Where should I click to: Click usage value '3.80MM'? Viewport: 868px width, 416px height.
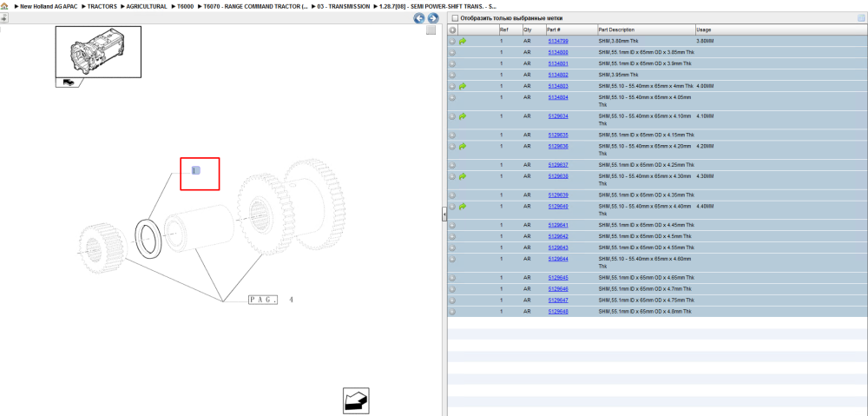point(705,41)
